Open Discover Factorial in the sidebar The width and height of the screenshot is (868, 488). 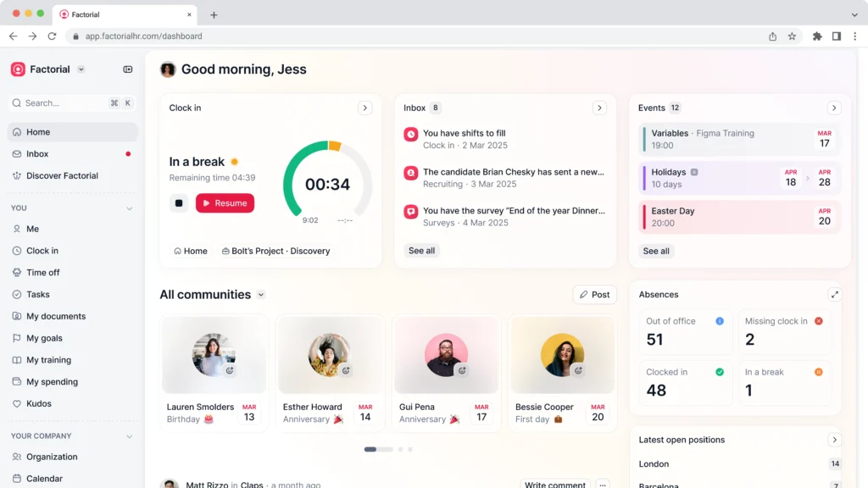tap(73, 175)
